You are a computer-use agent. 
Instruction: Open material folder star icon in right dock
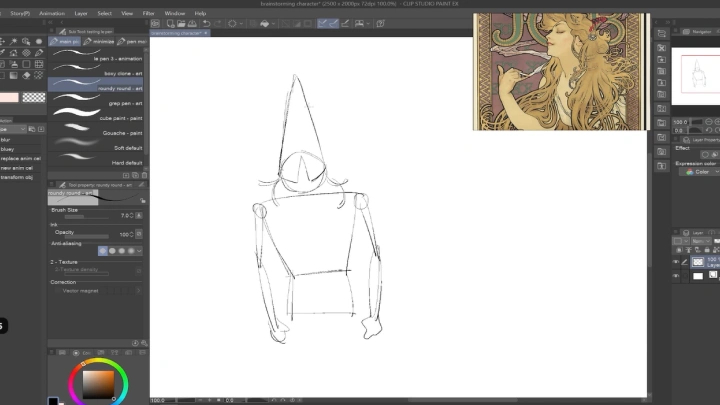(x=661, y=59)
